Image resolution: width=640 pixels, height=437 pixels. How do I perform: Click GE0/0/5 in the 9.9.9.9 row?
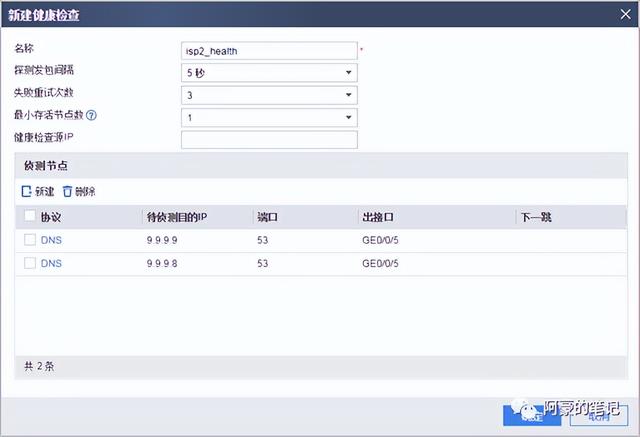(x=380, y=240)
